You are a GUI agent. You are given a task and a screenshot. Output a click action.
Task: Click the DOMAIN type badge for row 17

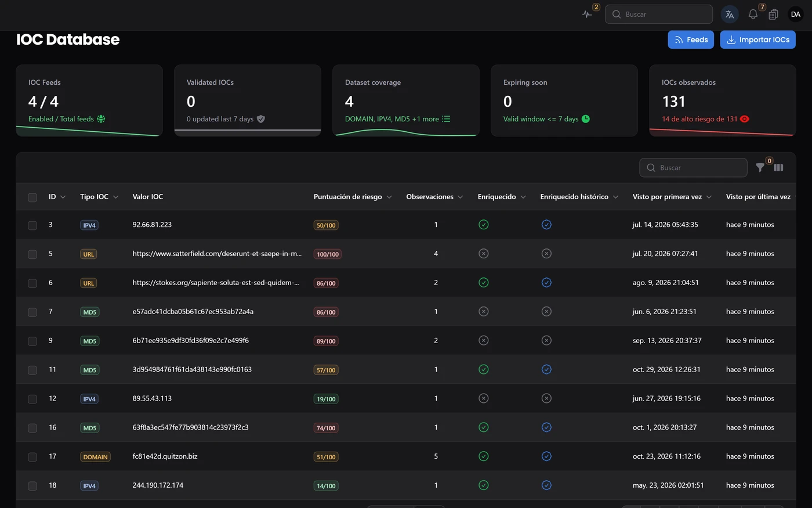coord(95,457)
